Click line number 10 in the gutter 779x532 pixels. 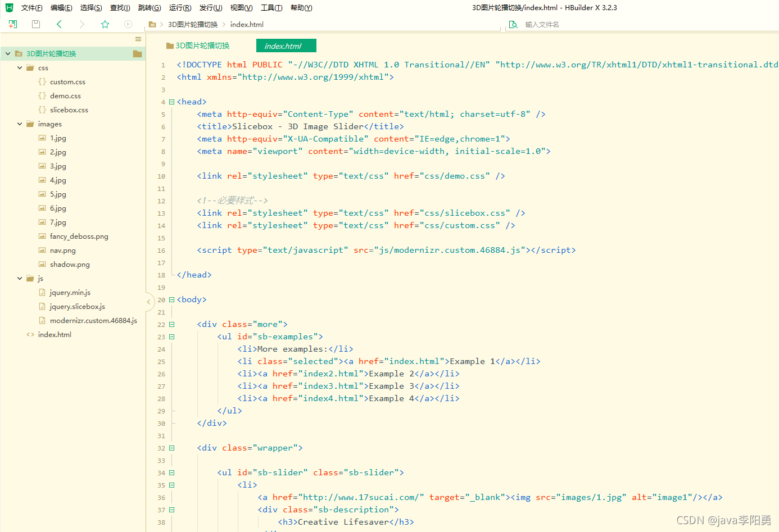pyautogui.click(x=161, y=176)
